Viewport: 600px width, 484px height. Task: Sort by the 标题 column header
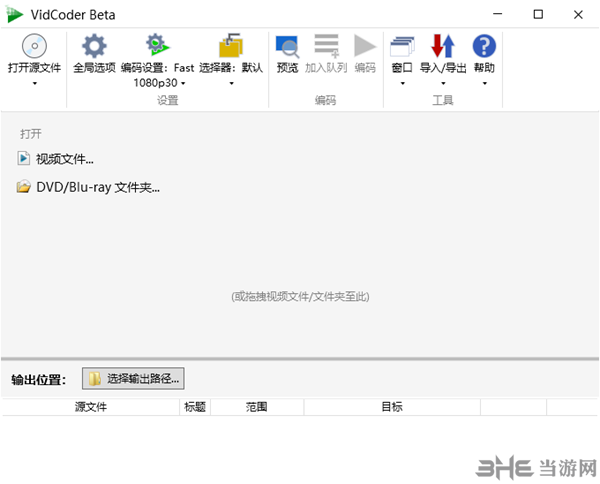[x=195, y=407]
